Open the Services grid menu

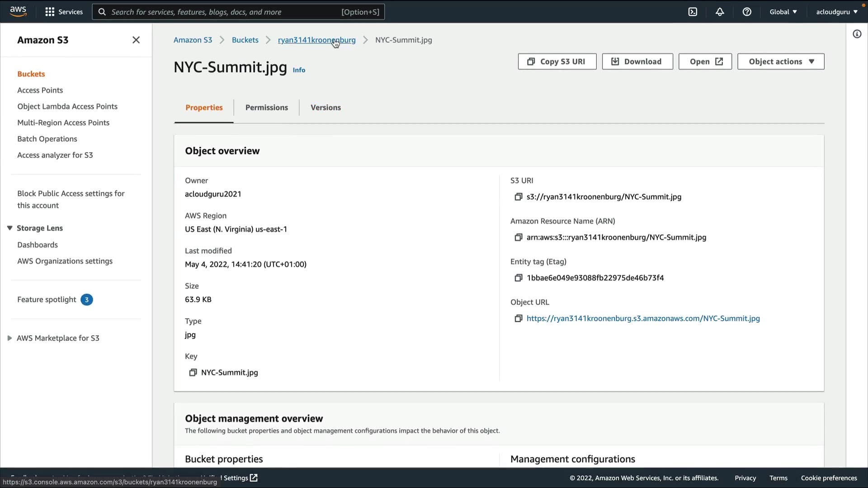(64, 12)
